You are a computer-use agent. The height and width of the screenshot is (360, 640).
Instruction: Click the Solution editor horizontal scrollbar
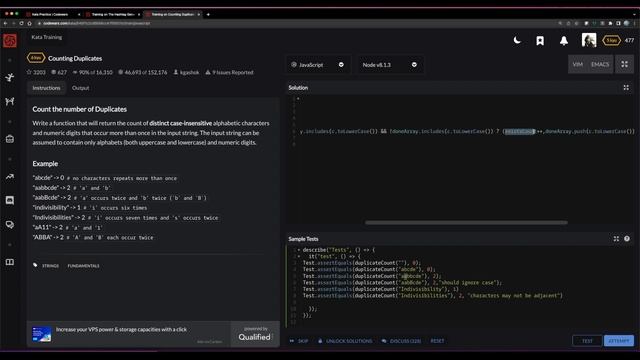(466, 222)
